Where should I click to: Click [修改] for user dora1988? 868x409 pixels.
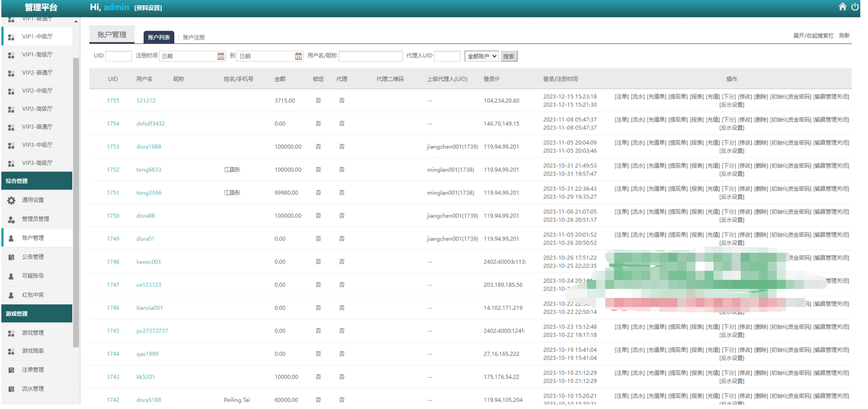pyautogui.click(x=745, y=143)
